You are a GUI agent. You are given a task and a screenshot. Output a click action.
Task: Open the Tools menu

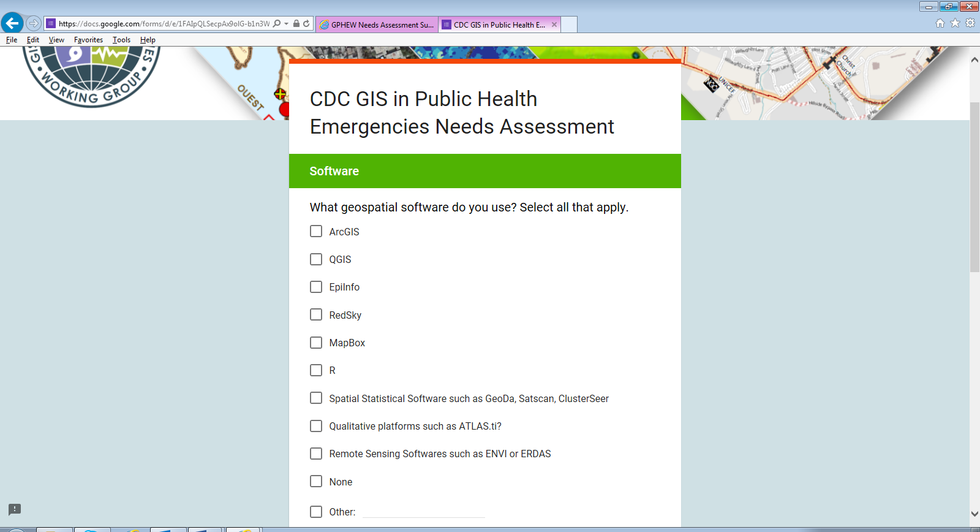click(x=121, y=40)
